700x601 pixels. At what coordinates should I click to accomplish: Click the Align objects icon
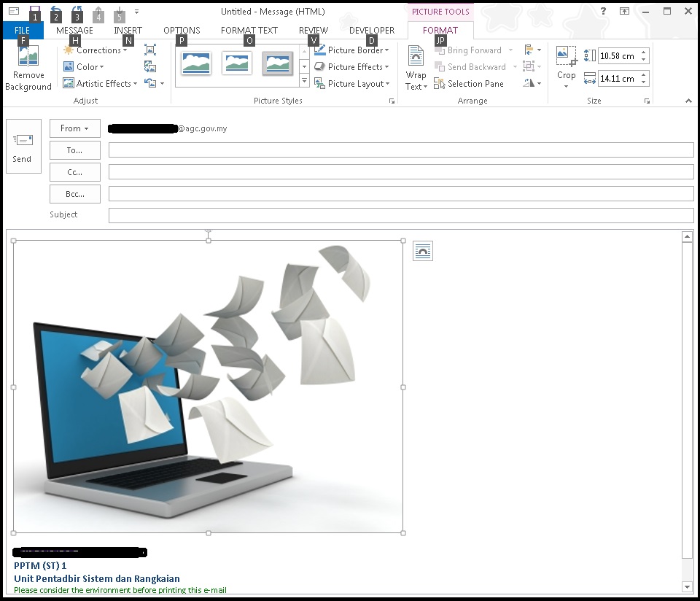(530, 50)
